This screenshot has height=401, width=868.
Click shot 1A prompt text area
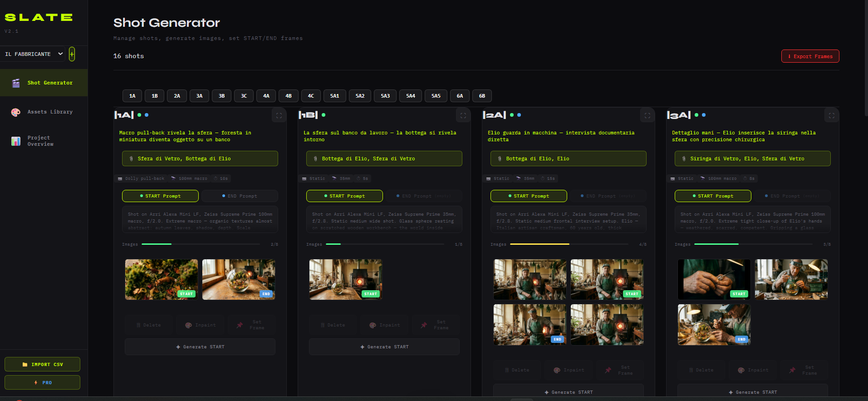coord(200,220)
